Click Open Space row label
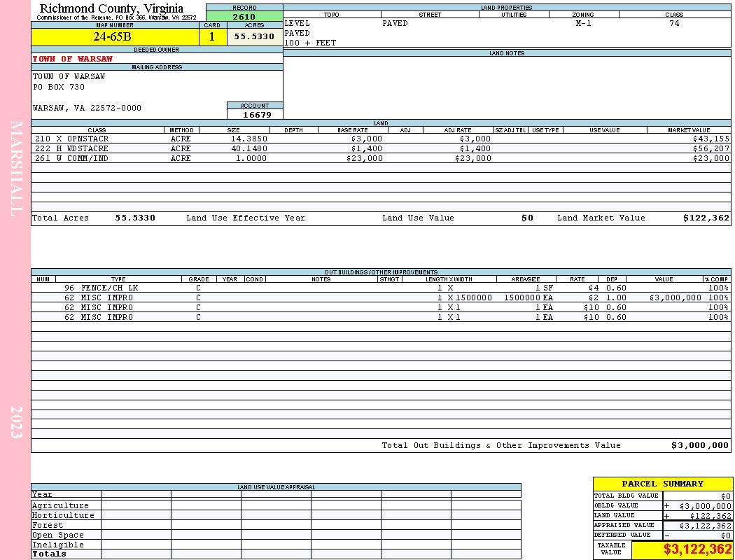 point(57,535)
